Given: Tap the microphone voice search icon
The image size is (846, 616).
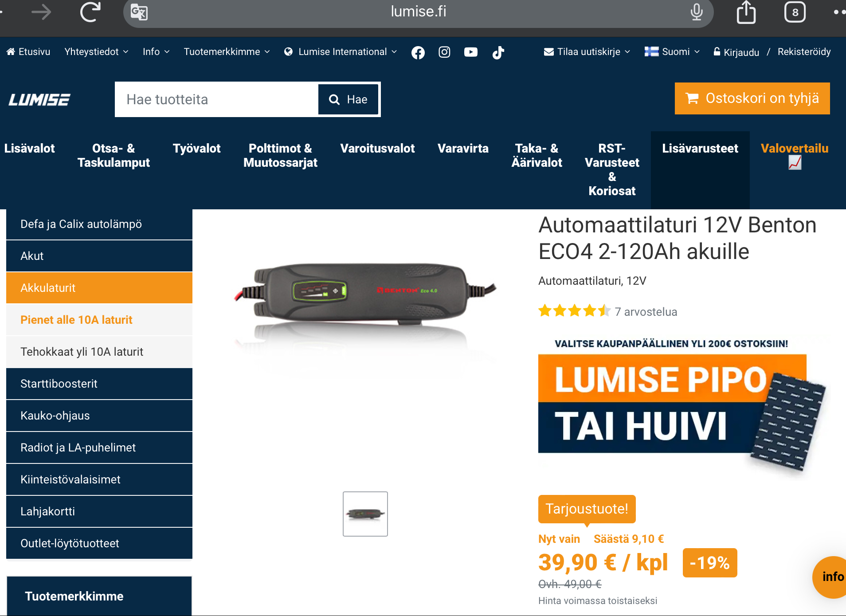Looking at the screenshot, I should click(x=697, y=12).
